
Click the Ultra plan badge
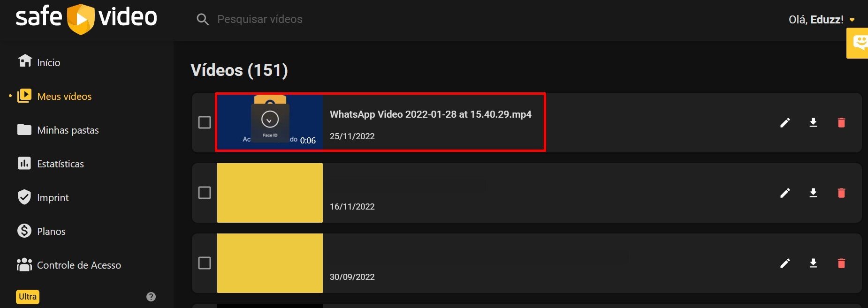[28, 297]
